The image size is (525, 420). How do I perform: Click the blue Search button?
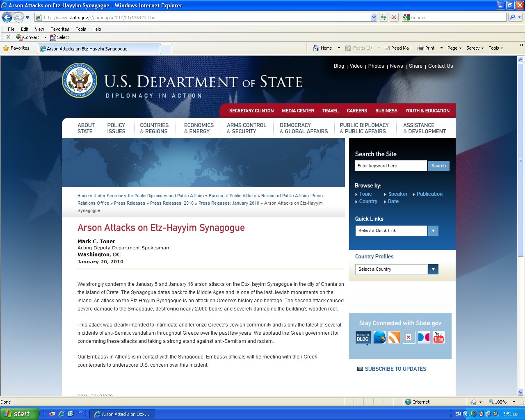438,166
